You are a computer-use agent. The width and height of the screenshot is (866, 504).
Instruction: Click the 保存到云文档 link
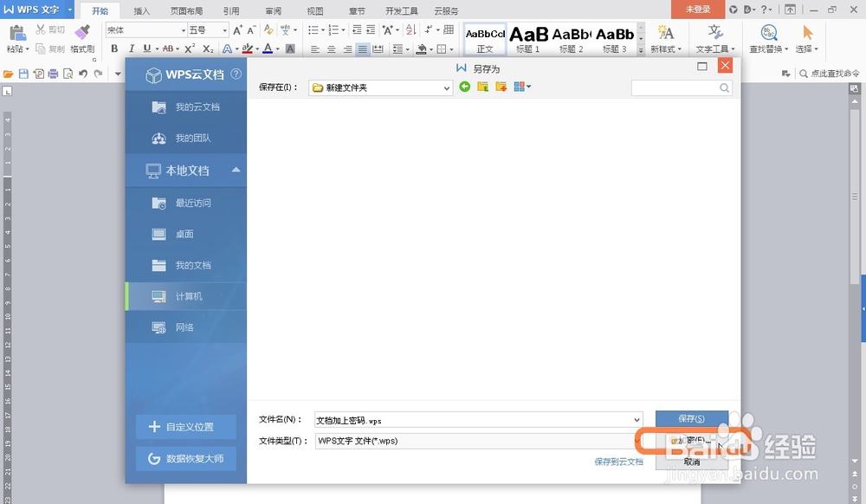click(x=618, y=462)
